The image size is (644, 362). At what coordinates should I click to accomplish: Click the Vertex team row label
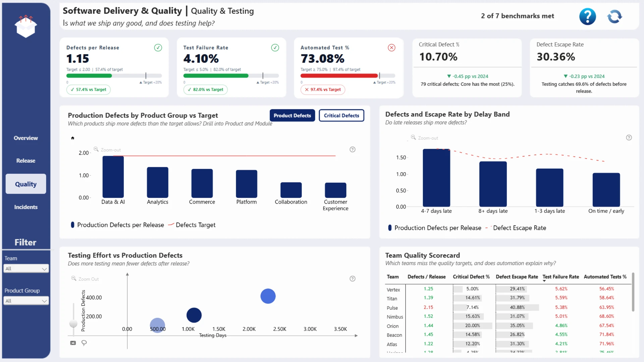pos(393,290)
